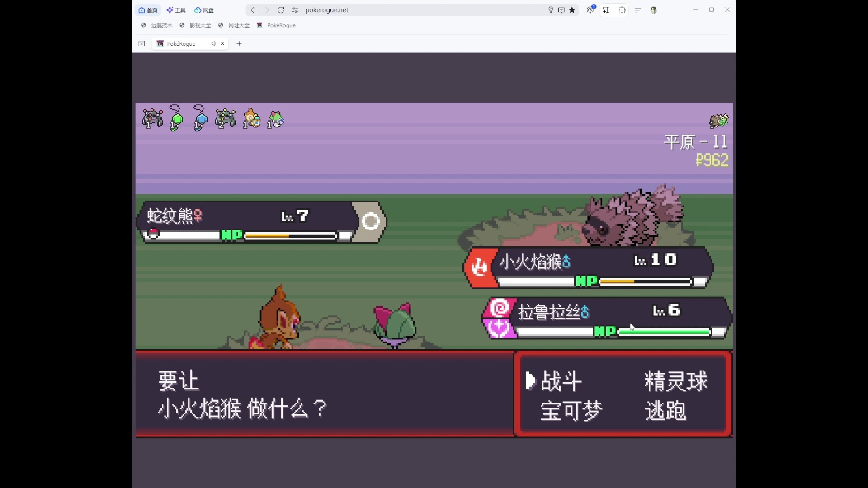Open site settings icon in address bar
The height and width of the screenshot is (488, 868).
[295, 10]
